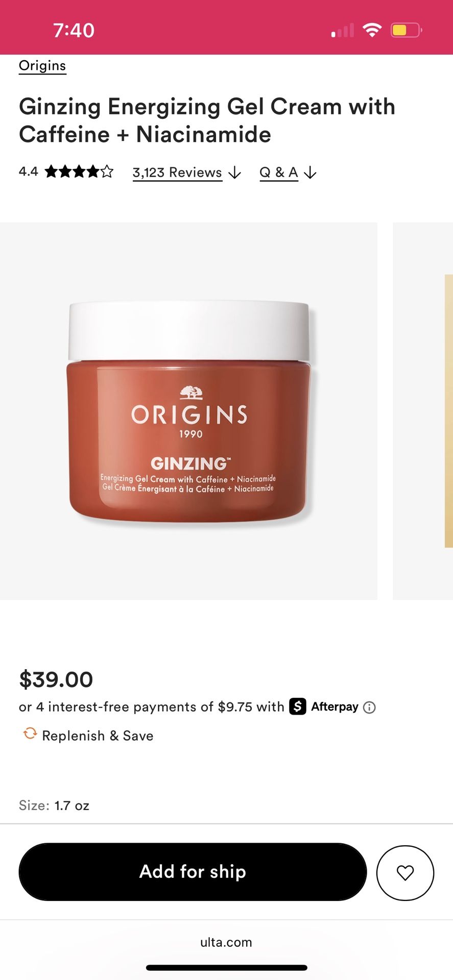This screenshot has height=980, width=453.
Task: Tap the ulta.com address bar
Action: point(226,942)
